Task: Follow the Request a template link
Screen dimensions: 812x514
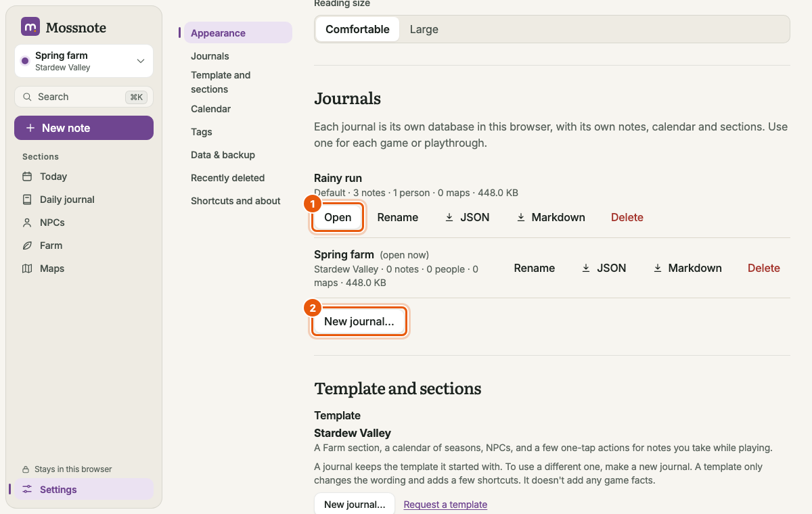Action: (x=445, y=505)
